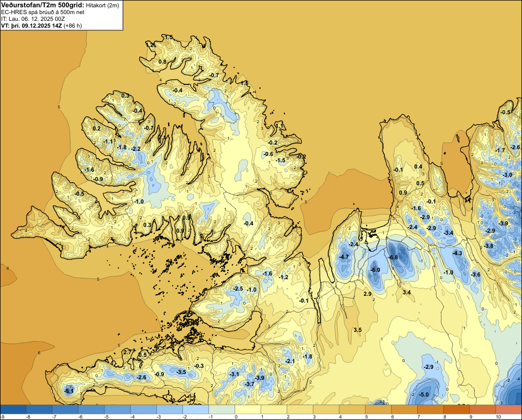Image resolution: width=522 pixels, height=420 pixels.
Task: Click the -5.1 temperature label
Action: (69, 391)
